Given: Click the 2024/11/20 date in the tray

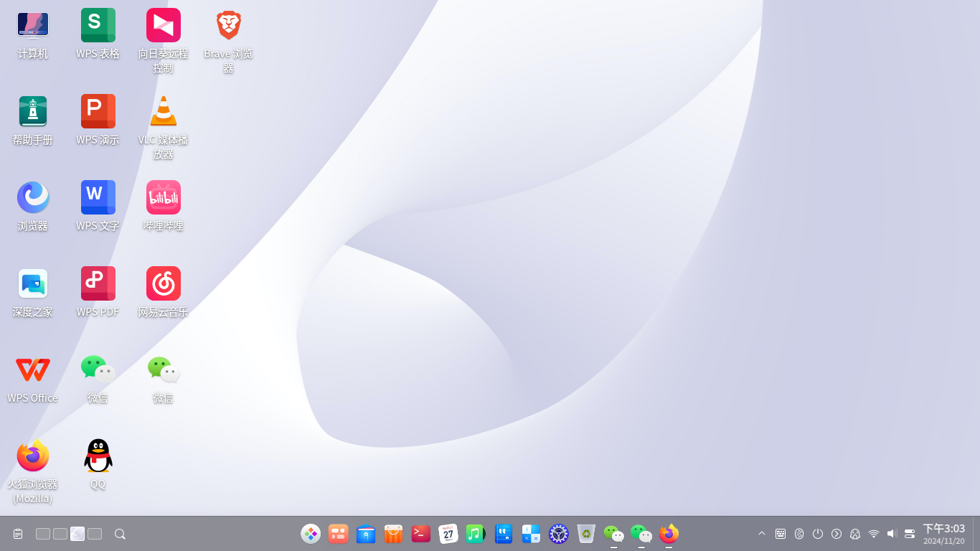Looking at the screenshot, I should coord(944,541).
